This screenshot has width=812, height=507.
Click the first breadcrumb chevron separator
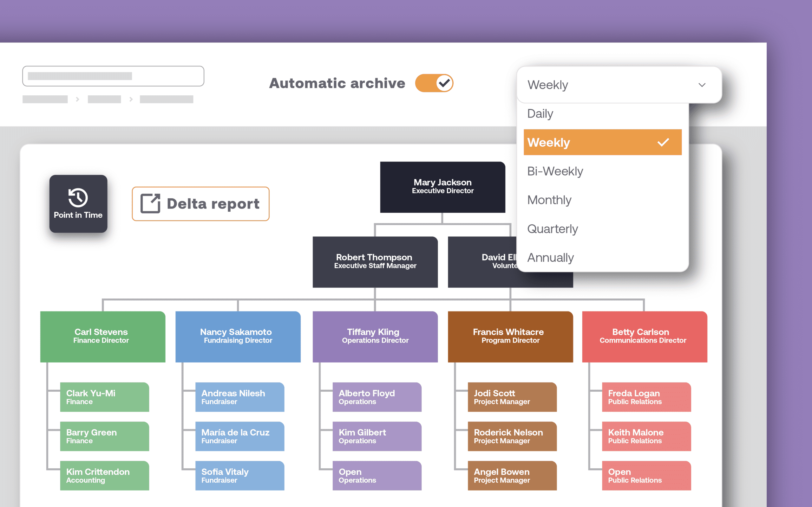(77, 99)
